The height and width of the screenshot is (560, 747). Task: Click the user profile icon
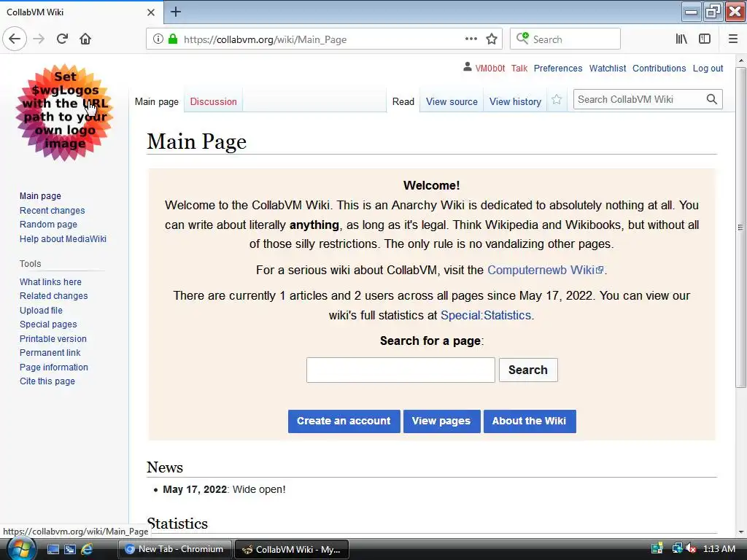[468, 67]
